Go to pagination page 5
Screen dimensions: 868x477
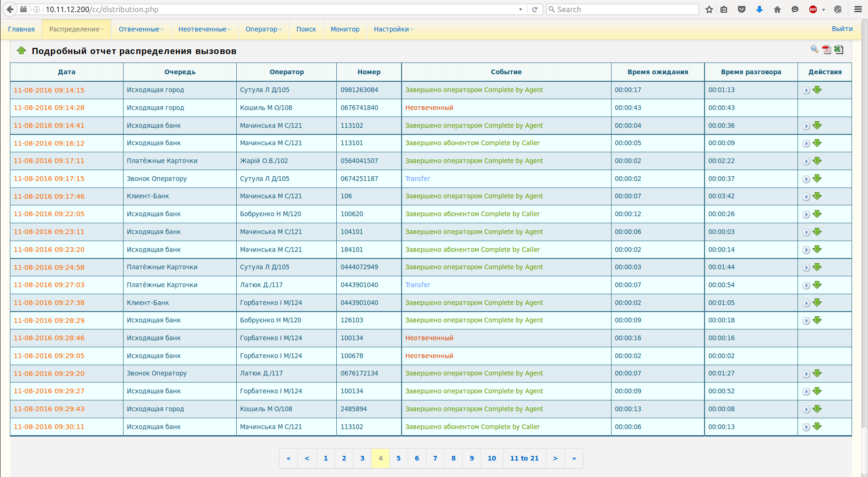pyautogui.click(x=398, y=458)
